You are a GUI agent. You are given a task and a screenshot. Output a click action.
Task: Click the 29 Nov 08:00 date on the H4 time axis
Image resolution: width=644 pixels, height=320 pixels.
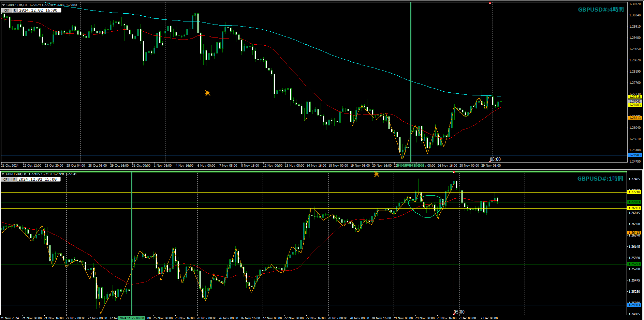pyautogui.click(x=491, y=166)
